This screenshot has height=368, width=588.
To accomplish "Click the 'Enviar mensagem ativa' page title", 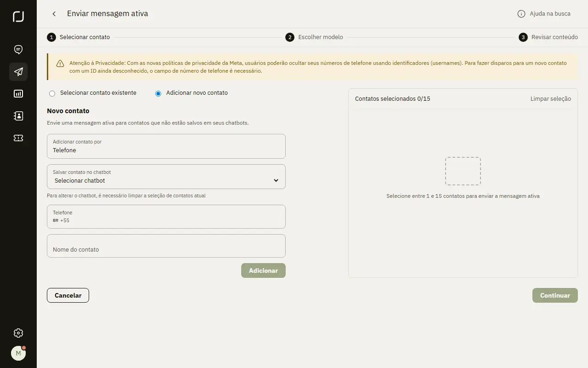I will (x=107, y=13).
